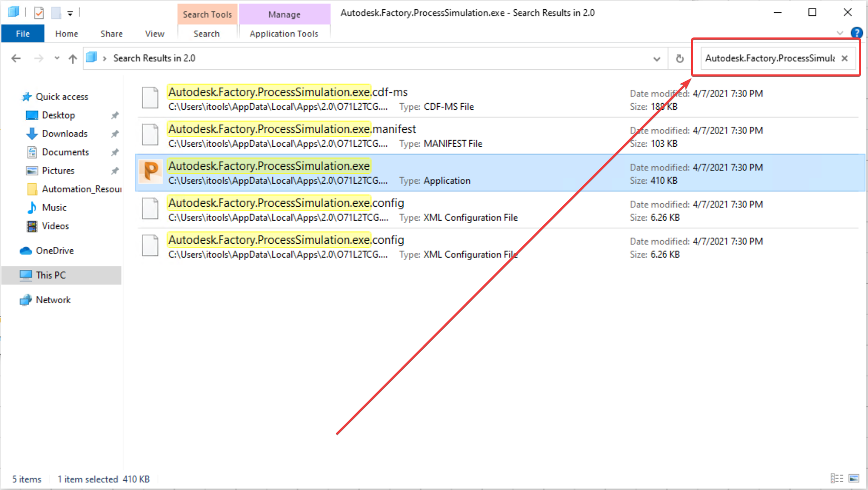Expand the ribbon with the chevron

(x=840, y=33)
